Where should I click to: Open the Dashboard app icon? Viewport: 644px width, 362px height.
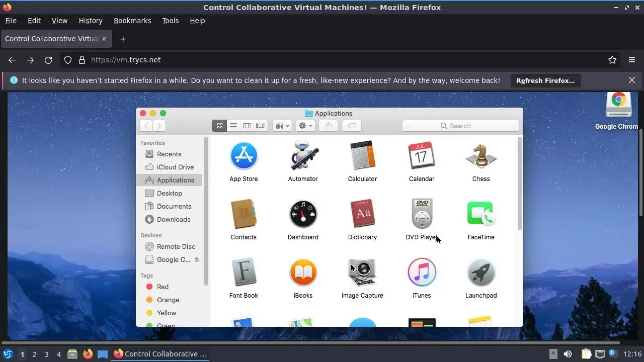tap(303, 214)
